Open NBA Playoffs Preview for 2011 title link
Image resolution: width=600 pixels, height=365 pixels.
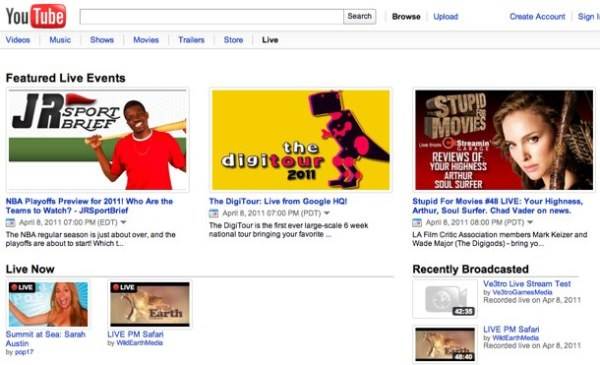pos(90,206)
